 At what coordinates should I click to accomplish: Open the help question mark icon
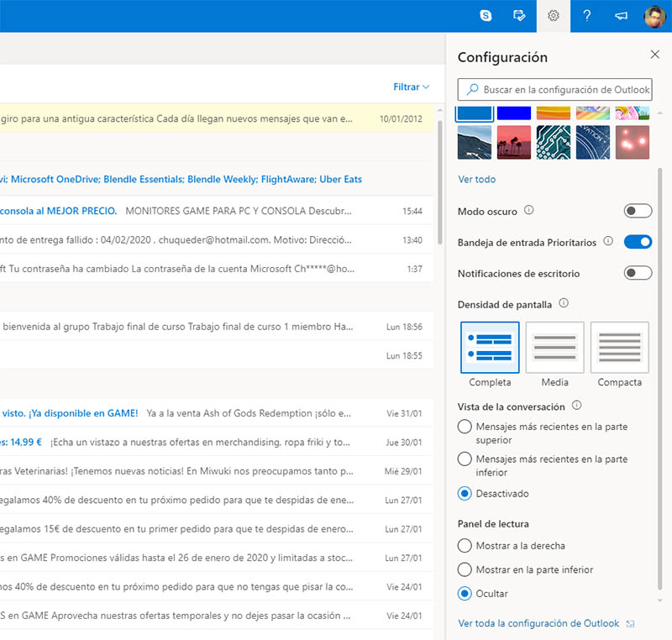click(x=587, y=15)
